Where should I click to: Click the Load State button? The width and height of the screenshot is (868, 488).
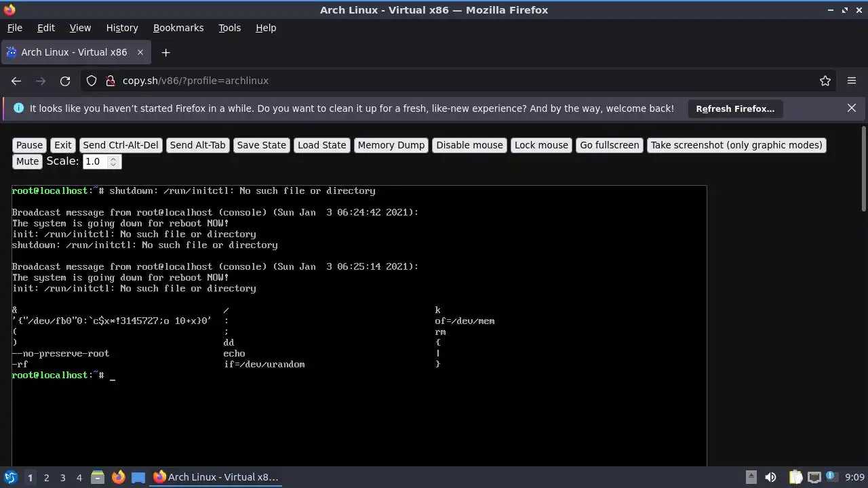pos(322,145)
